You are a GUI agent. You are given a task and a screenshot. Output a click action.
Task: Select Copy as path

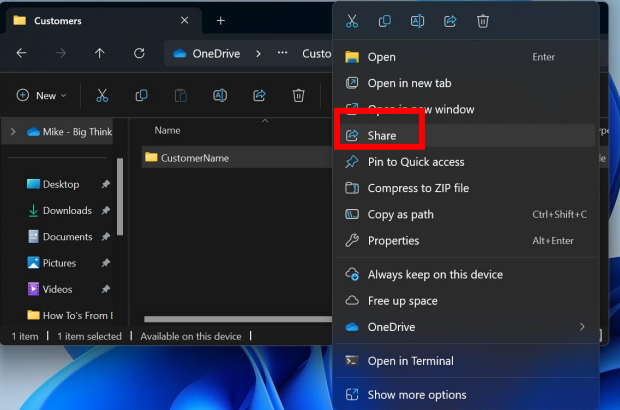(x=466, y=214)
